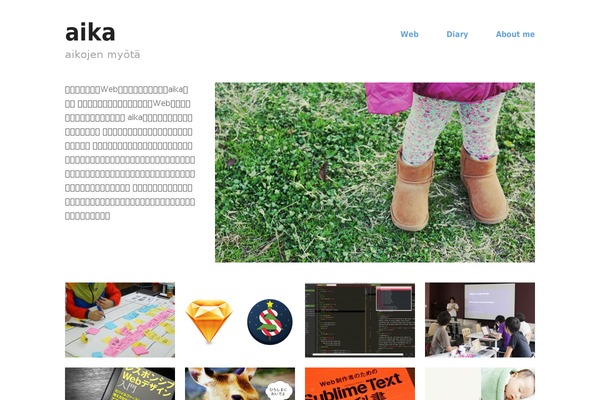Open the sleeping baby thumbnail
Screen dimensions: 600x400
point(480,384)
